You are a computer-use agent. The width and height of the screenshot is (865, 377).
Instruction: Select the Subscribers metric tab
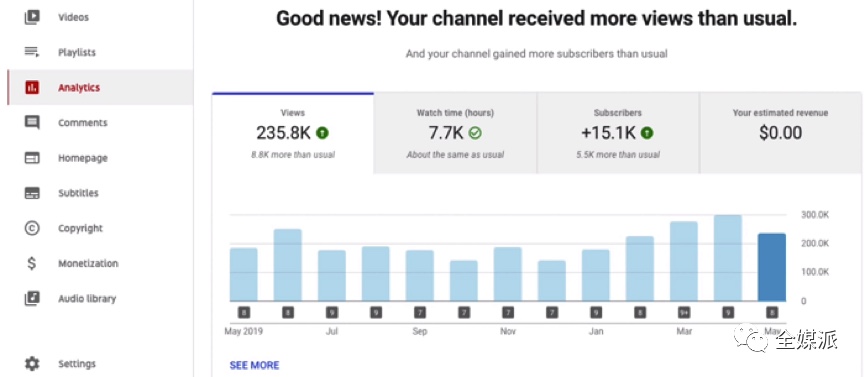tap(618, 134)
